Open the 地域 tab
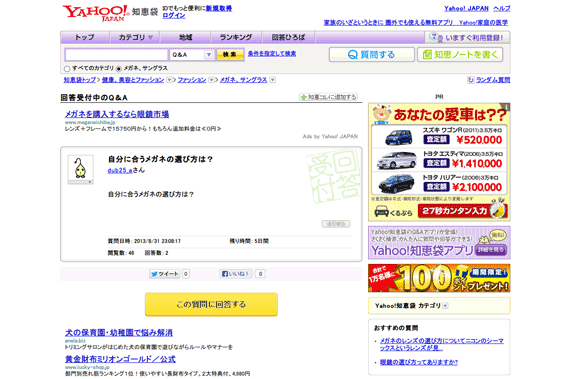 tap(185, 37)
